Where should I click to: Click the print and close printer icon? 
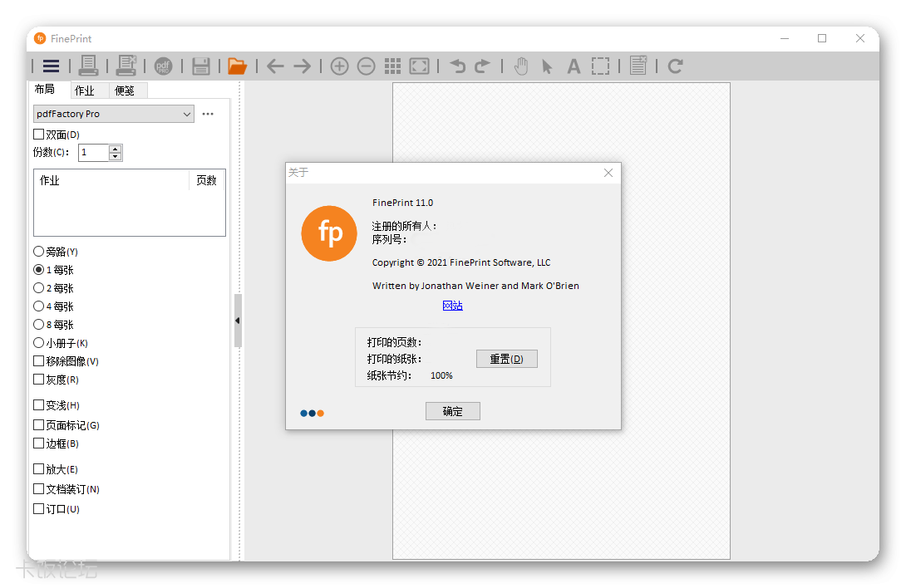click(x=126, y=66)
